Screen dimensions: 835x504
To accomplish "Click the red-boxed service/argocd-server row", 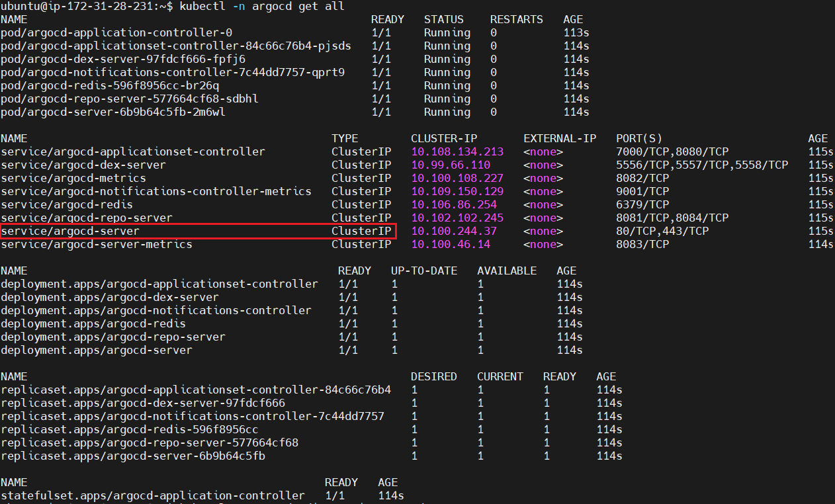I will (198, 231).
